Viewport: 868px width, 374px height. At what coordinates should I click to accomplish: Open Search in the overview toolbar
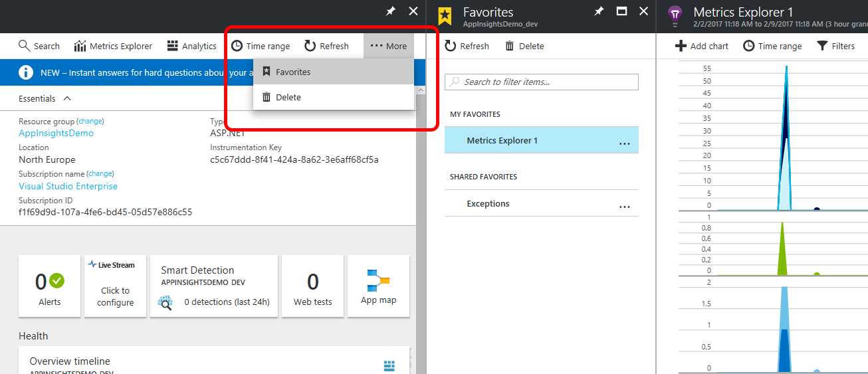(39, 46)
